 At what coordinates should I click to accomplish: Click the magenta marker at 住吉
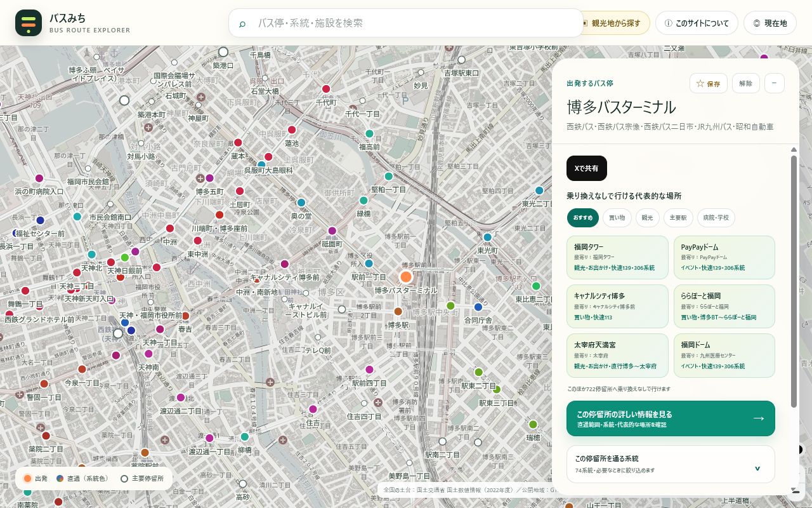(x=313, y=409)
